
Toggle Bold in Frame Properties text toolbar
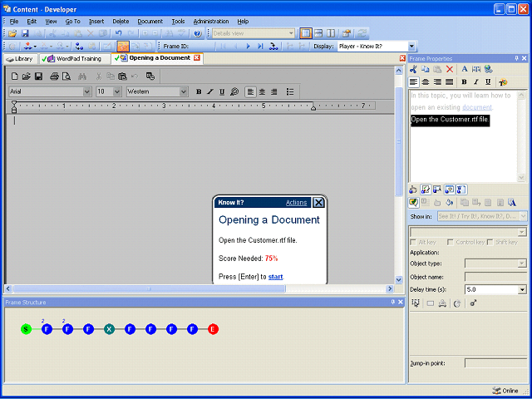464,82
